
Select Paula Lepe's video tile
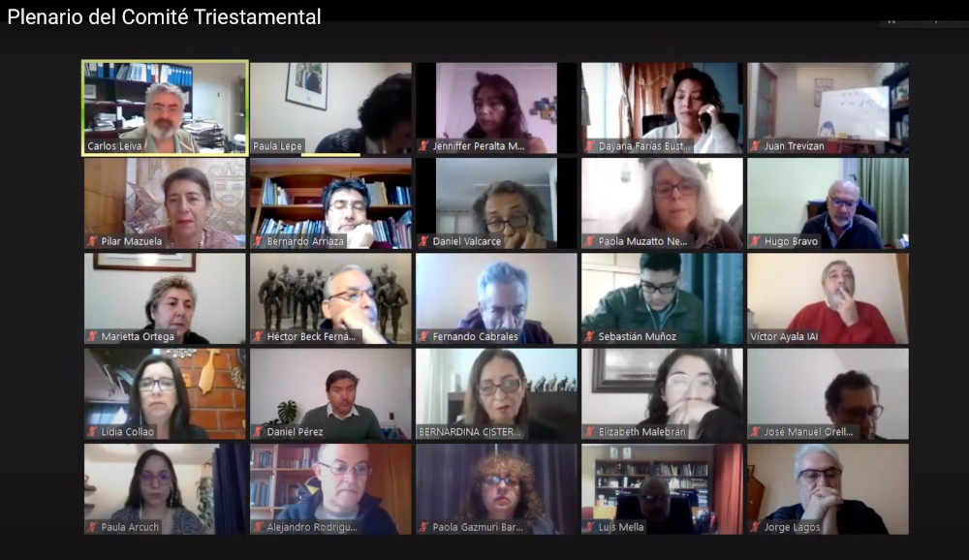pyautogui.click(x=330, y=108)
